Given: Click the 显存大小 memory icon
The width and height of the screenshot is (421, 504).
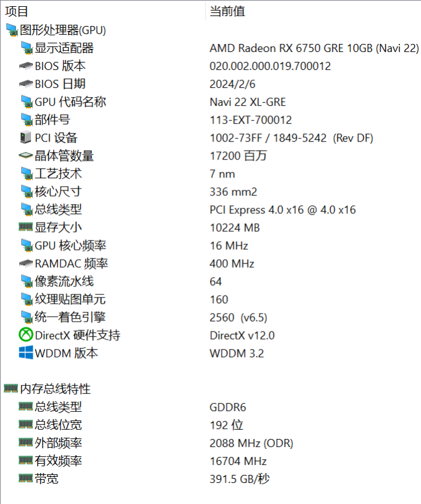Looking at the screenshot, I should point(26,227).
